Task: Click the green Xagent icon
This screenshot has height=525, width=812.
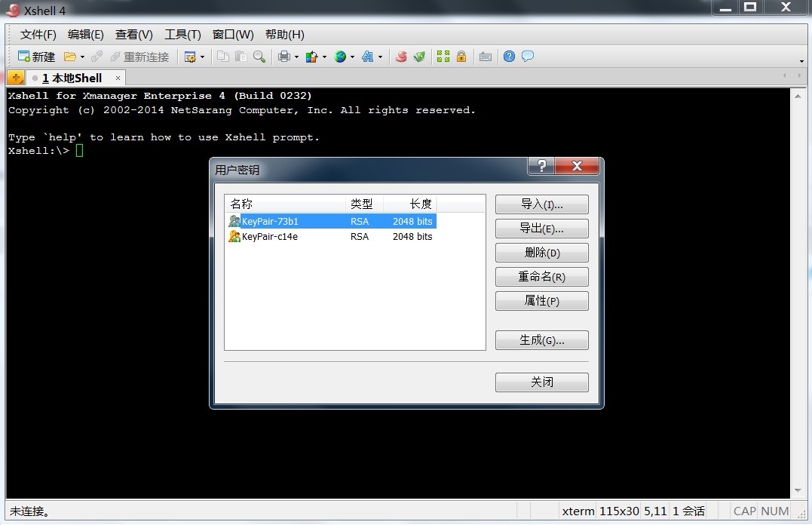Action: 419,57
